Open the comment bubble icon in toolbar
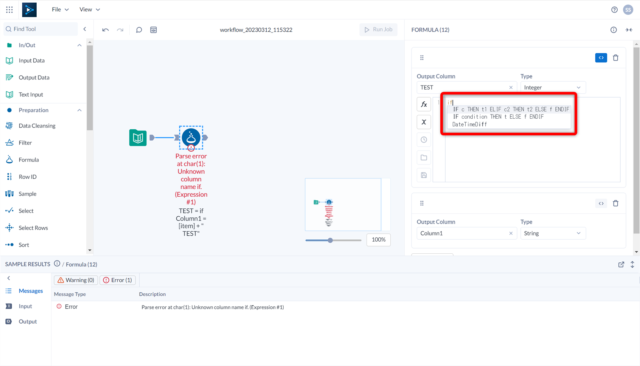 pos(139,30)
